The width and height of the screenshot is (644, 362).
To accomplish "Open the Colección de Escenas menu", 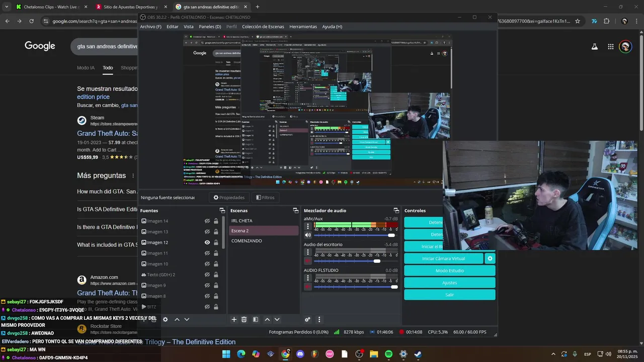I will [x=263, y=27].
